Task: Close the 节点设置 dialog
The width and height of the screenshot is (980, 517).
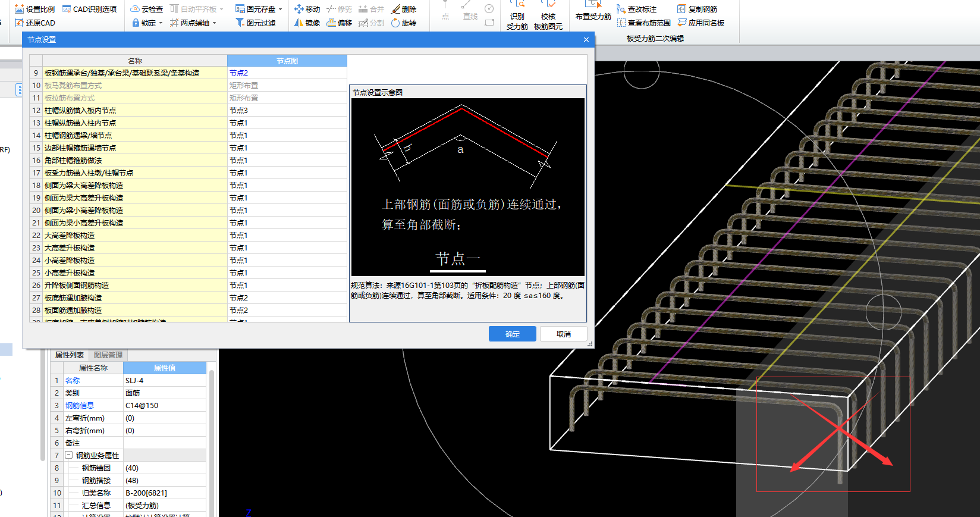Action: [586, 39]
